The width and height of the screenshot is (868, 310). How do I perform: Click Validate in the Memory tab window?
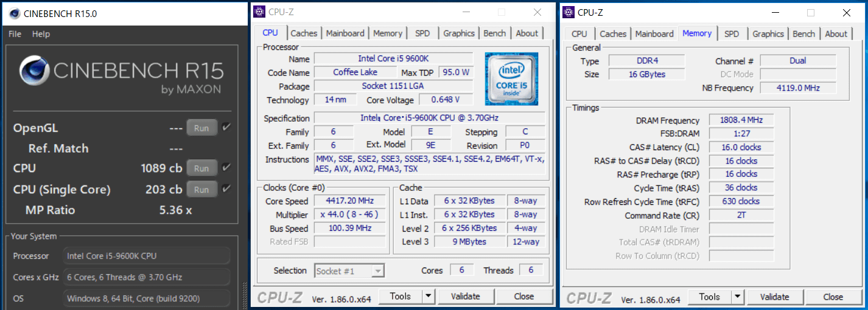click(x=775, y=297)
